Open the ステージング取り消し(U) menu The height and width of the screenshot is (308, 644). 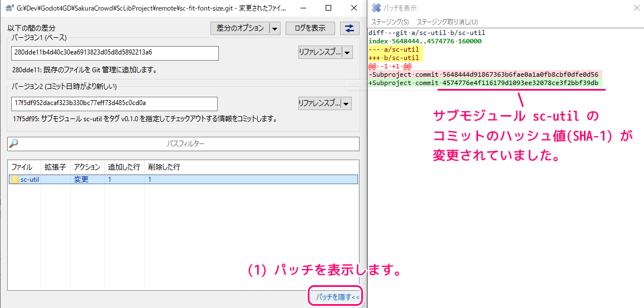click(447, 22)
